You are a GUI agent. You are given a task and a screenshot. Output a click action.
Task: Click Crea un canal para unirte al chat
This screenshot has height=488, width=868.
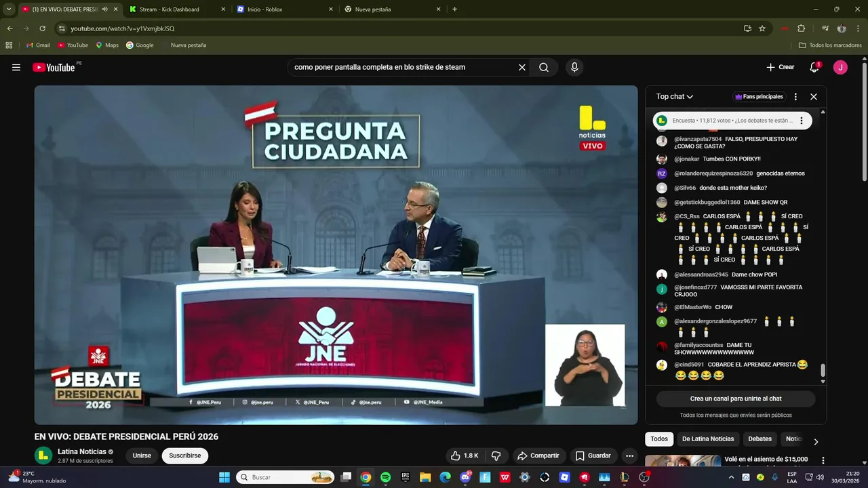click(x=736, y=399)
